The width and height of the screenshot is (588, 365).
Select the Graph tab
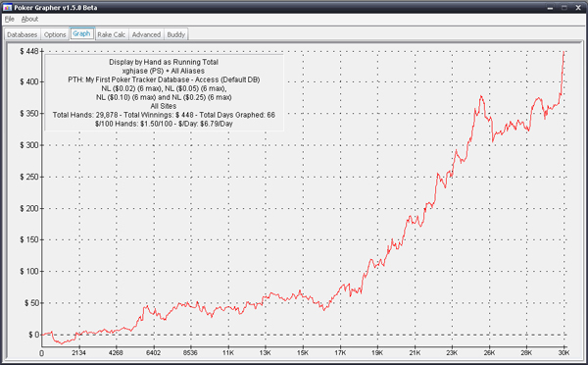(x=81, y=33)
